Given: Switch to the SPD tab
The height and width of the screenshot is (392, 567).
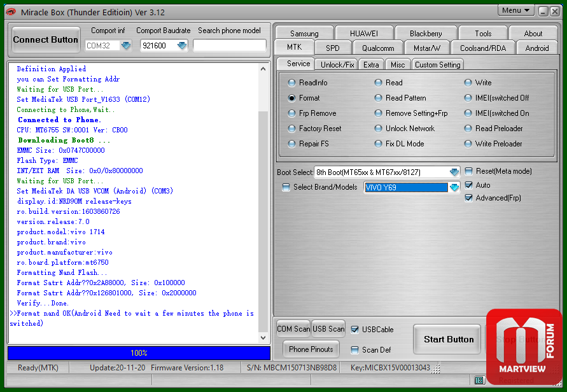Looking at the screenshot, I should coord(333,48).
